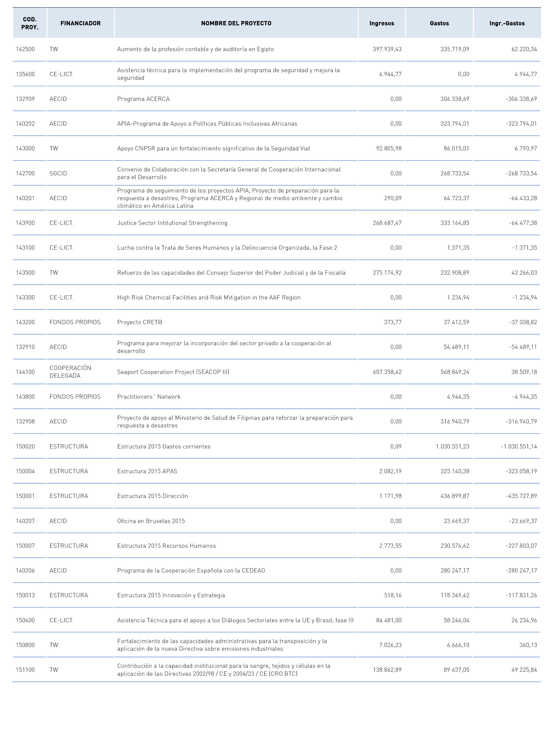560x731 pixels.
Task: Select the NOMBRE DEL PROYECTO header
Action: click(x=236, y=23)
